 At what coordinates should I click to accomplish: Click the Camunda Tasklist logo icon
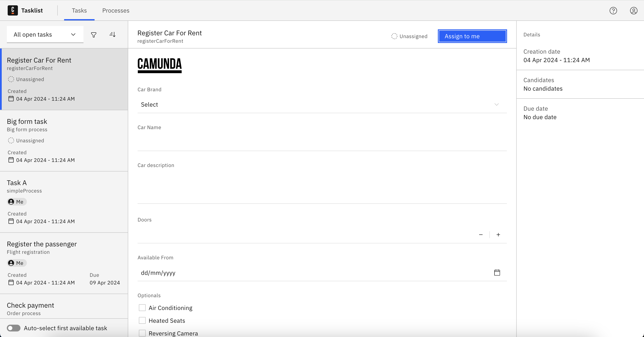click(13, 10)
